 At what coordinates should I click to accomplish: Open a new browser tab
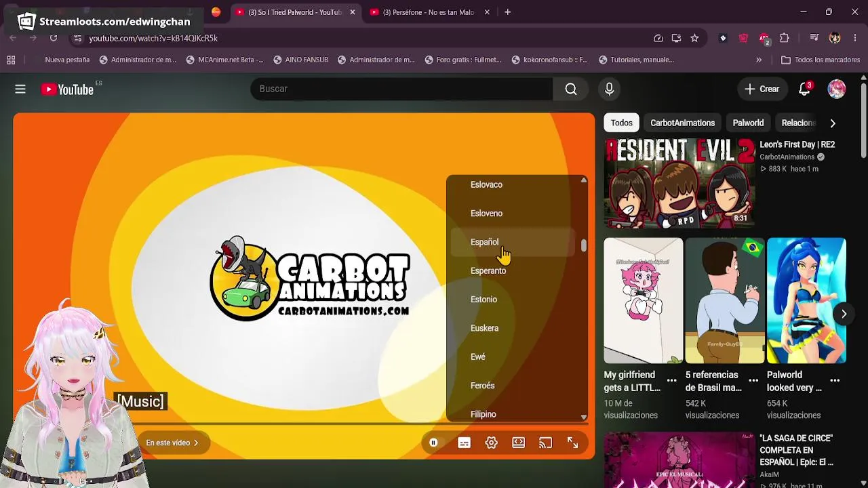[507, 12]
